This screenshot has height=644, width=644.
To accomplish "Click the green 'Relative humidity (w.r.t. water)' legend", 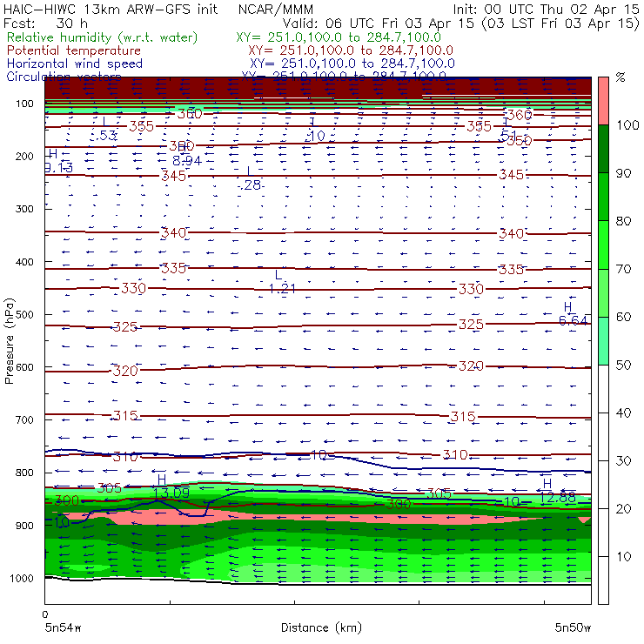I will click(x=102, y=37).
